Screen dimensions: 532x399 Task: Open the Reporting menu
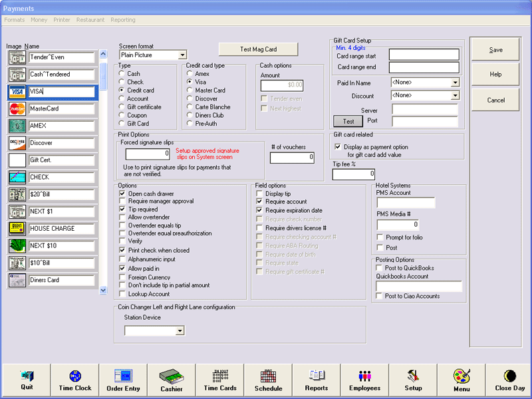[x=122, y=20]
